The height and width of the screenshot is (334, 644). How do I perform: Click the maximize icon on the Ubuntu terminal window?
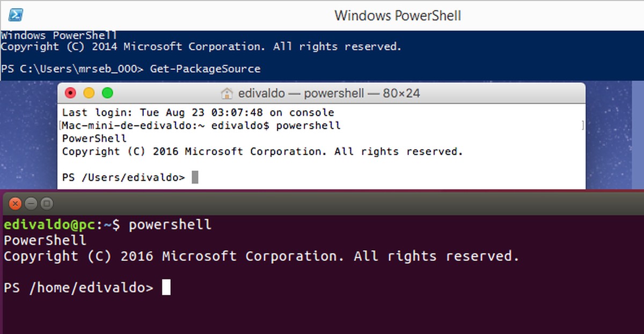coord(47,204)
